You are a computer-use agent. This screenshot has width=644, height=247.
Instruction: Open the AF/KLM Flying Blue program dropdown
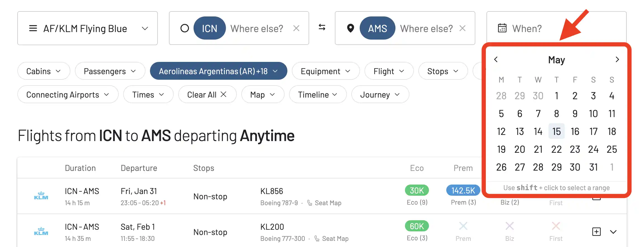(87, 28)
